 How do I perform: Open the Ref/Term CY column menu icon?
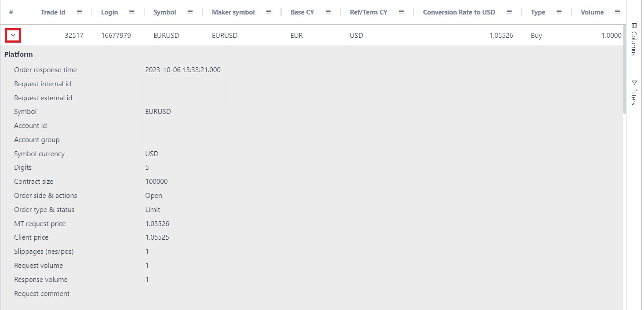click(x=401, y=12)
